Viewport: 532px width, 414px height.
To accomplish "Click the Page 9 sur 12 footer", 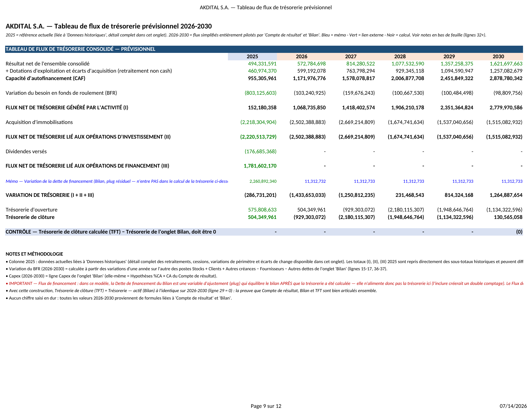I will click(266, 406).
